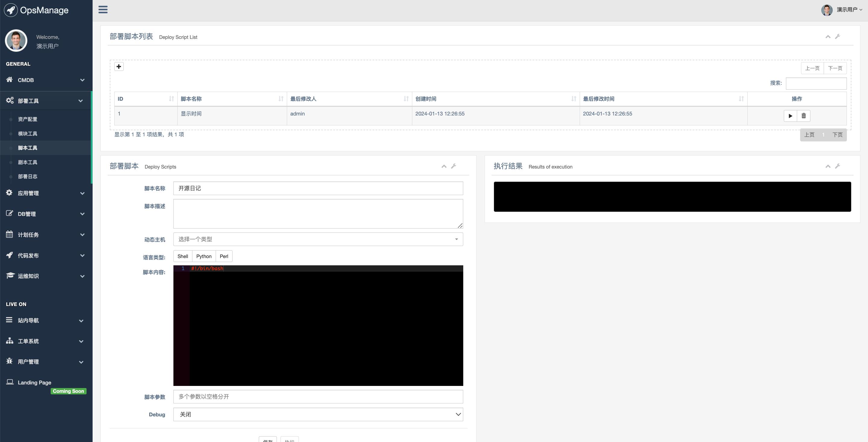
Task: Click the 下一页 pagination button
Action: coord(835,68)
